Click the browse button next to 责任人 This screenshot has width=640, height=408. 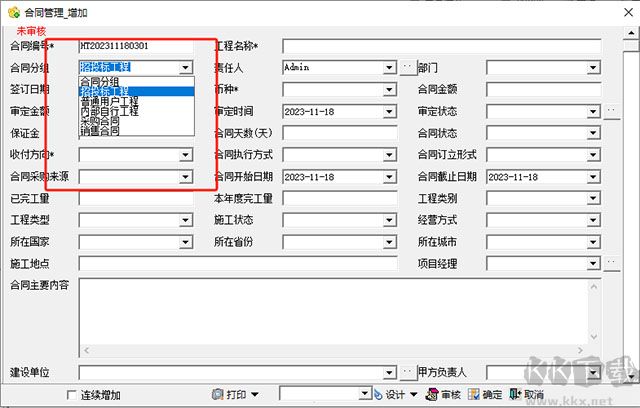(x=408, y=68)
